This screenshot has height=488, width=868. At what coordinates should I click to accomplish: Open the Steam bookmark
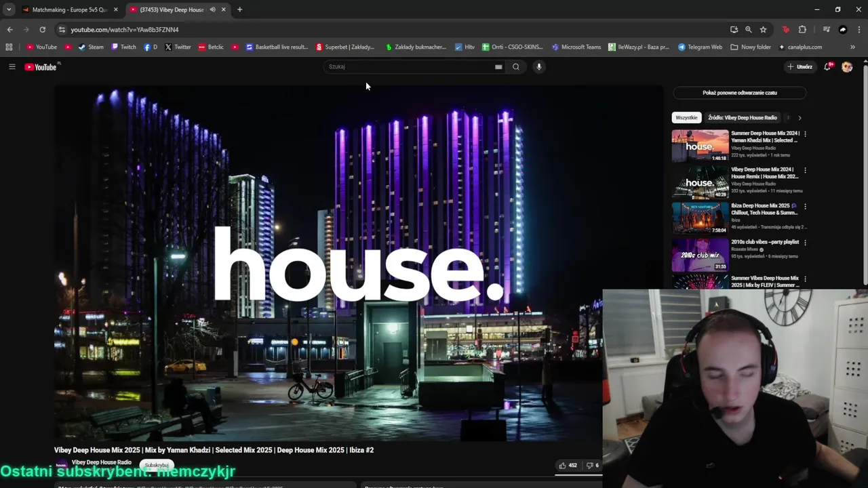(91, 47)
